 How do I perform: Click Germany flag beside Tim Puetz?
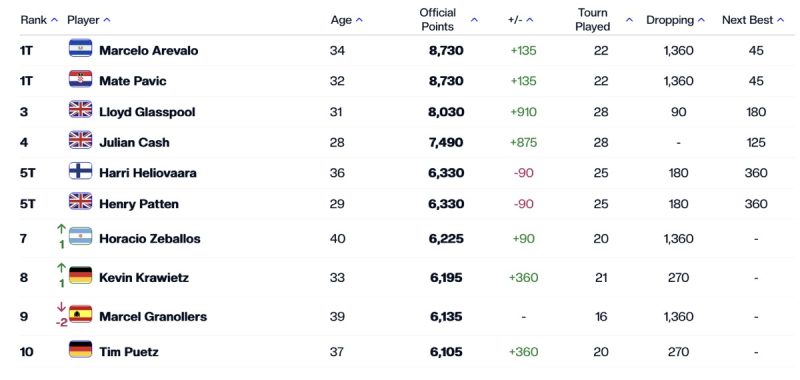click(x=81, y=349)
